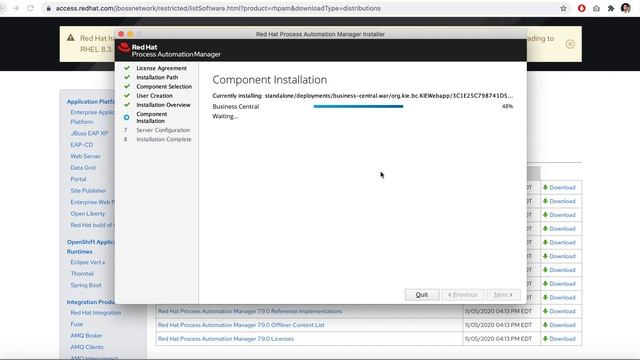Click the Download arrow icon for Licenses row
640x360 pixels.
pyautogui.click(x=545, y=339)
